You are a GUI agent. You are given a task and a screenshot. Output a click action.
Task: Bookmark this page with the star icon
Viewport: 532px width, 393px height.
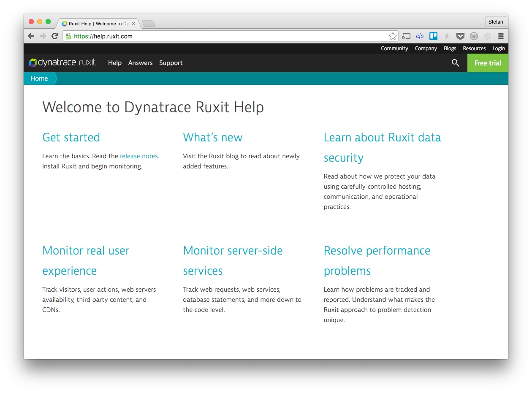393,36
